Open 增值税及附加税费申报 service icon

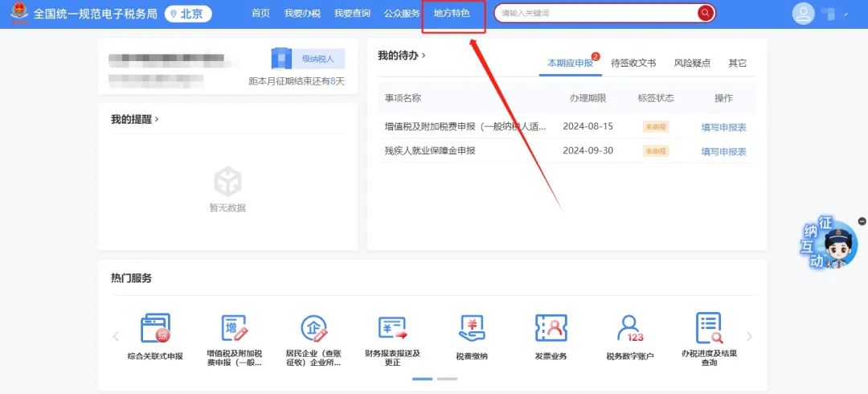click(234, 330)
